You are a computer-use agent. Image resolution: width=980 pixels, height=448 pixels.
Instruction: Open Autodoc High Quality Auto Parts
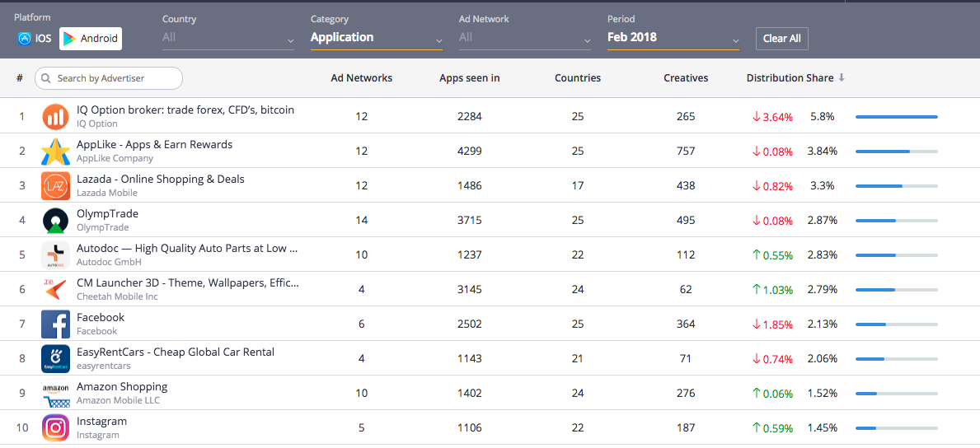point(187,248)
